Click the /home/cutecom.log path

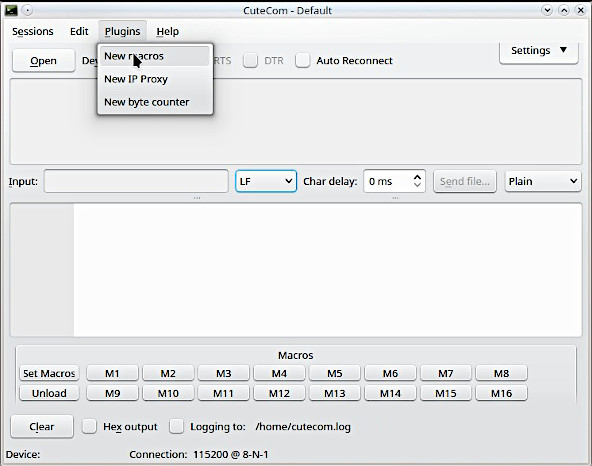pos(303,427)
